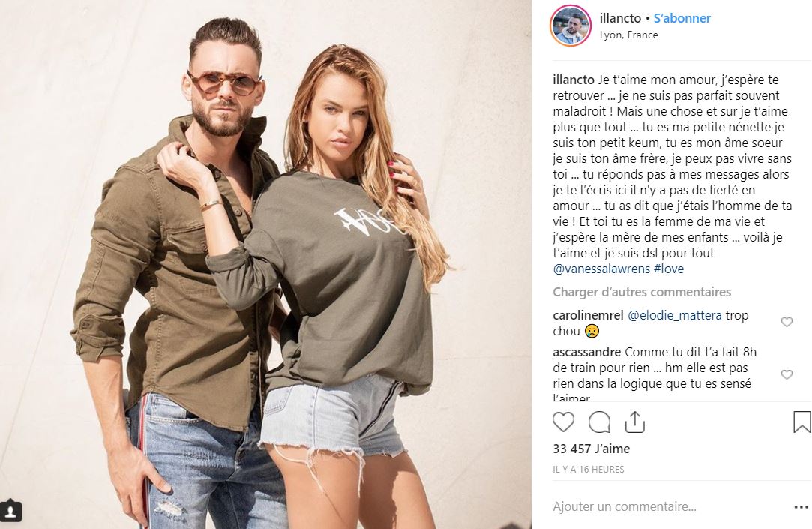This screenshot has width=812, height=529.
Task: Click the share upload arrow icon
Action: click(635, 422)
